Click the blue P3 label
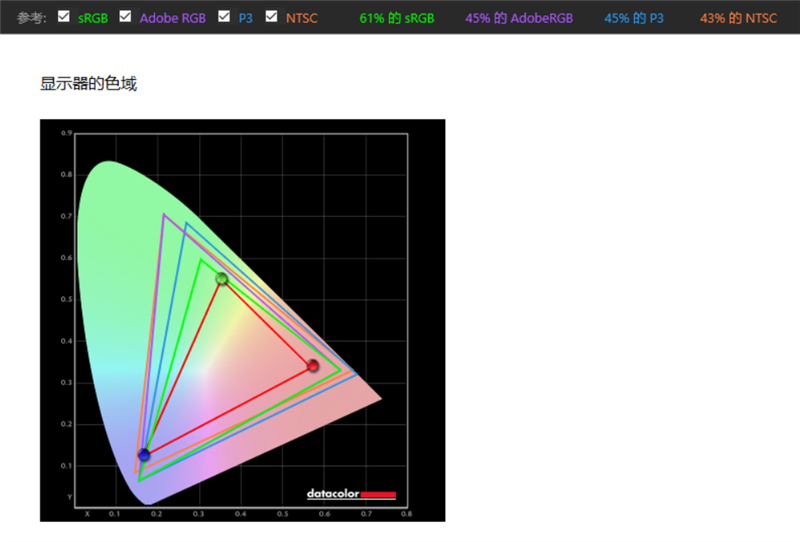 245,18
